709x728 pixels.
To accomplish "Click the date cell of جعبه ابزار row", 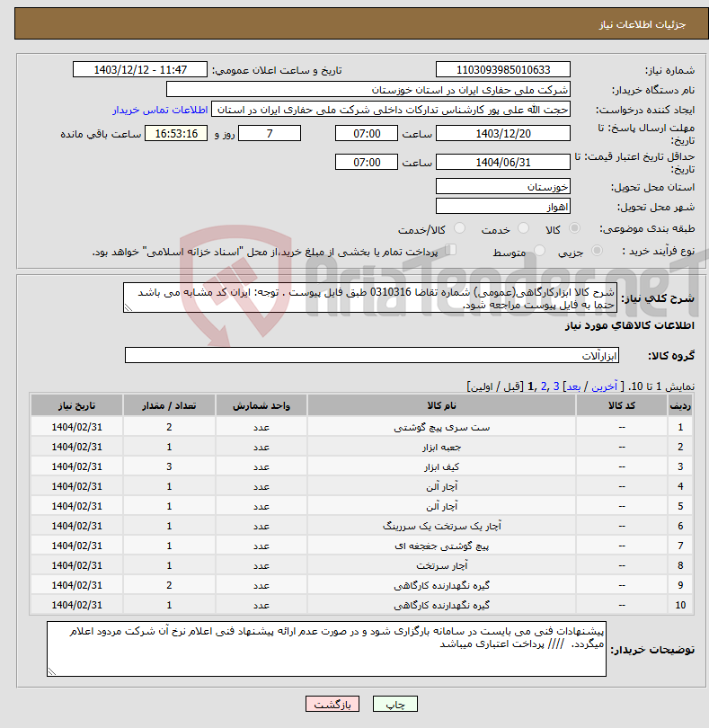I will point(76,447).
